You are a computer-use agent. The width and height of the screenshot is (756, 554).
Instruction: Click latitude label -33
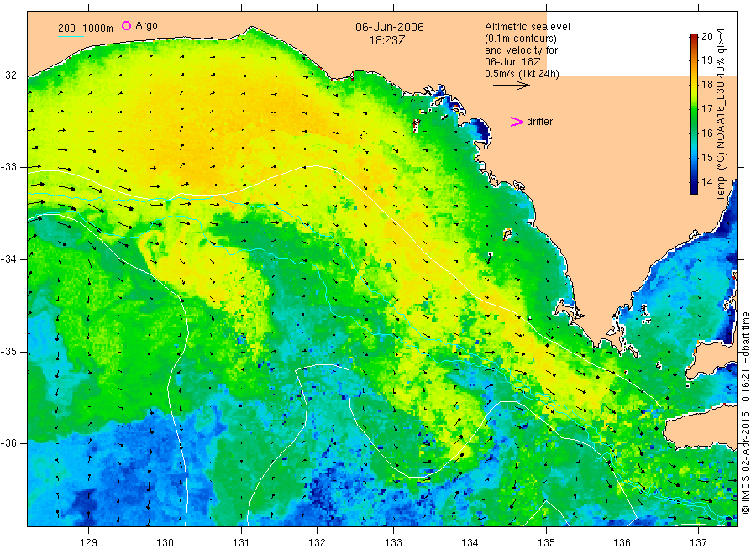8,167
